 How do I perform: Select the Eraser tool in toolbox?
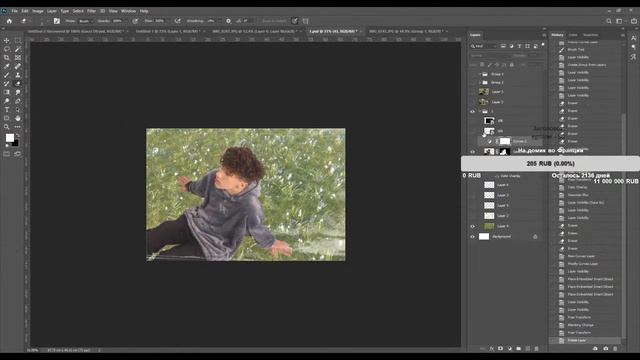(x=18, y=83)
